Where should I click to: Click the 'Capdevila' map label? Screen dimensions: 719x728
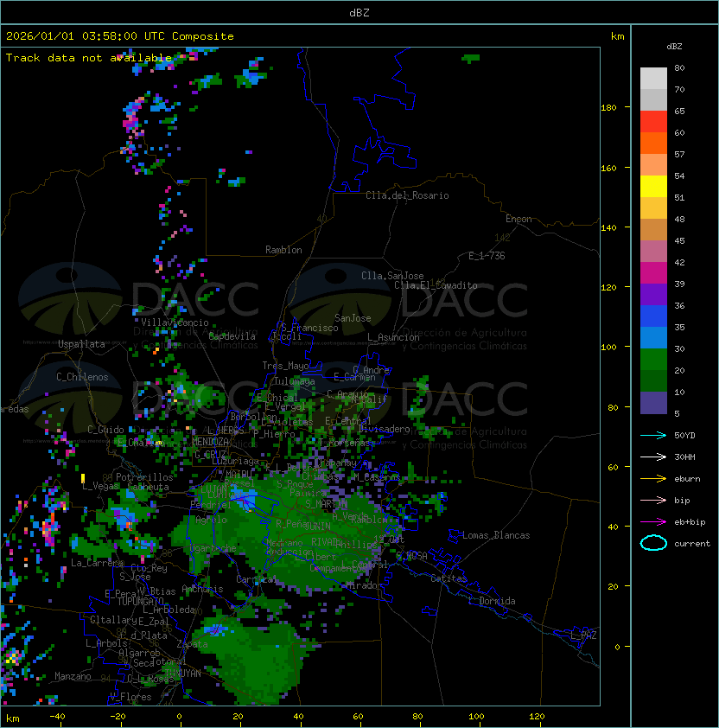[232, 336]
